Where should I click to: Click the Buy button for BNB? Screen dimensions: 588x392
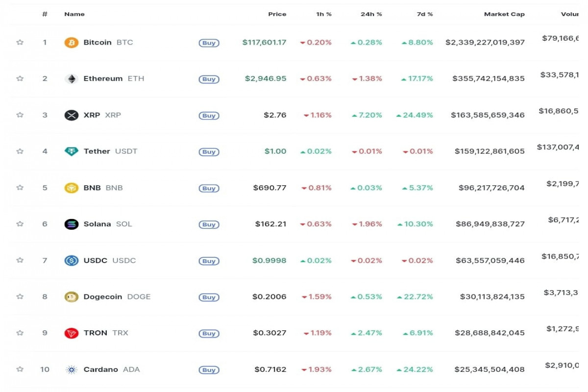click(x=209, y=188)
